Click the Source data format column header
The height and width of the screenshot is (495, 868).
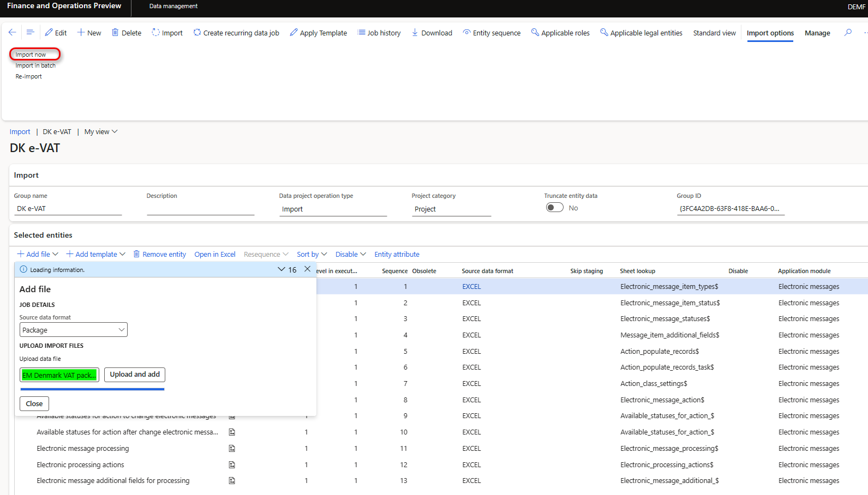point(487,271)
